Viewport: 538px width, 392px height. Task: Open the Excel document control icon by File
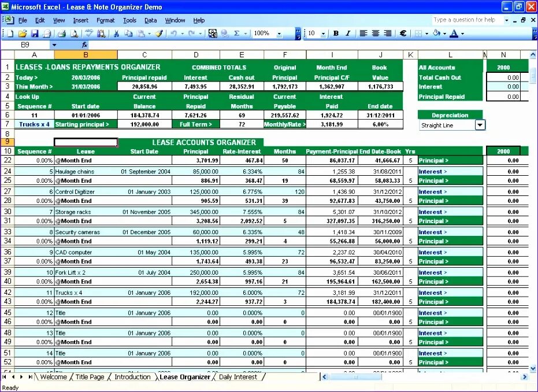(8, 20)
